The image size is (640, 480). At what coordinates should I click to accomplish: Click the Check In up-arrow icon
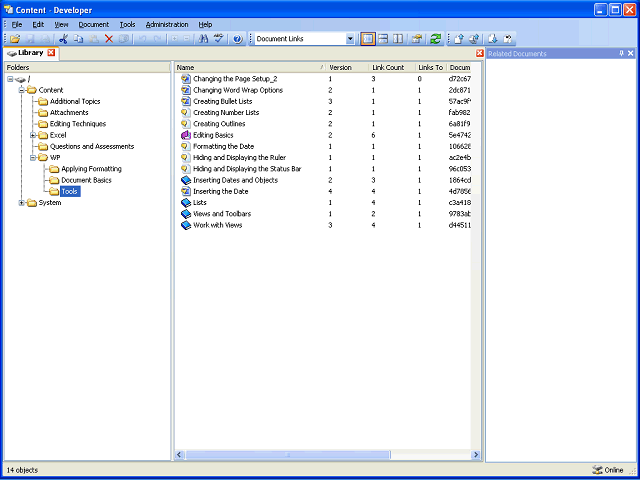tap(459, 39)
